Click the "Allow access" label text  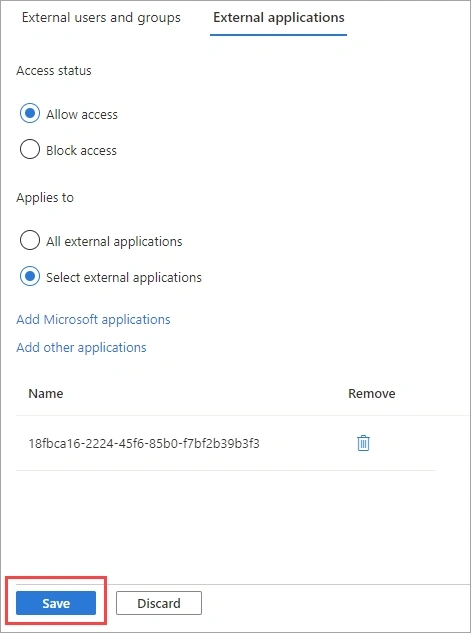(82, 115)
